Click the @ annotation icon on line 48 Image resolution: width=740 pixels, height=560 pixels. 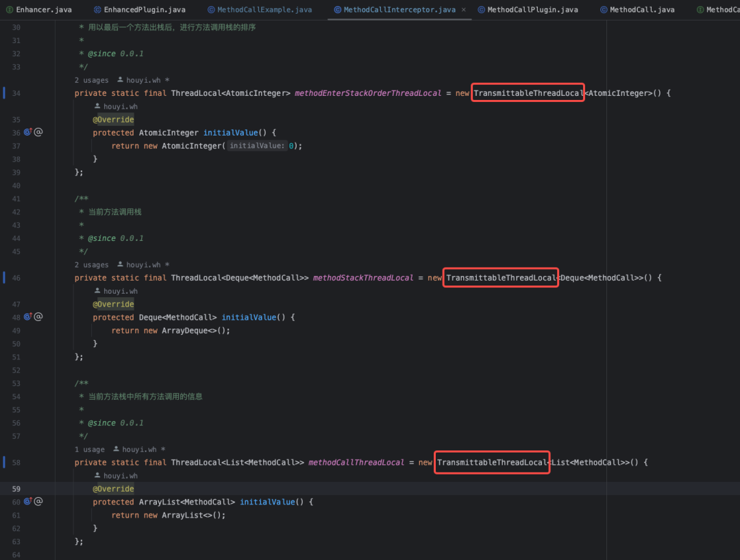(38, 317)
